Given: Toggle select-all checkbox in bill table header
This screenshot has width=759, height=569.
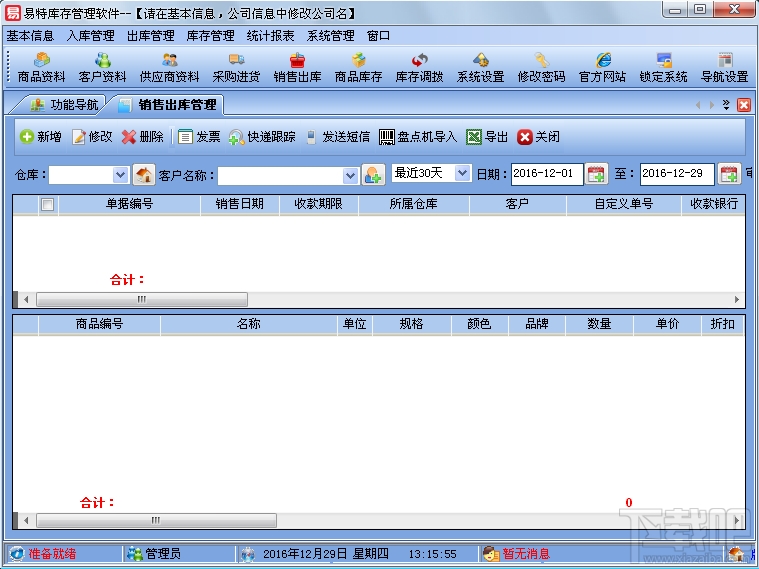Looking at the screenshot, I should click(x=47, y=205).
